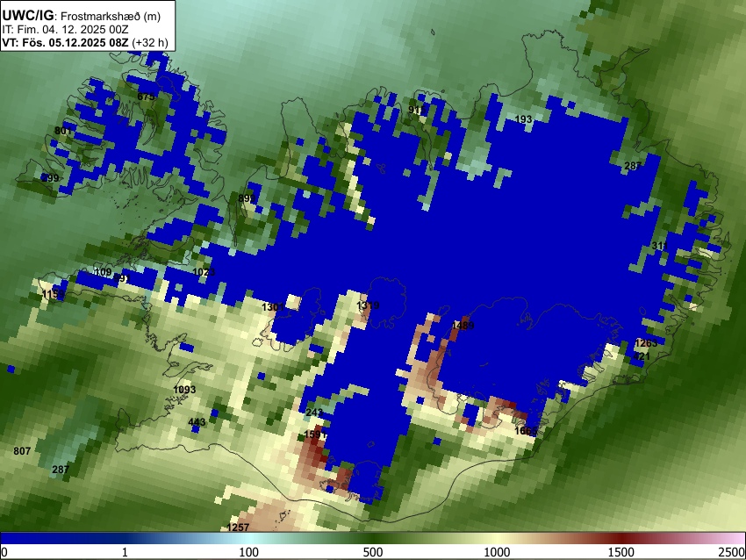Select the 801 value on the map

click(x=63, y=131)
